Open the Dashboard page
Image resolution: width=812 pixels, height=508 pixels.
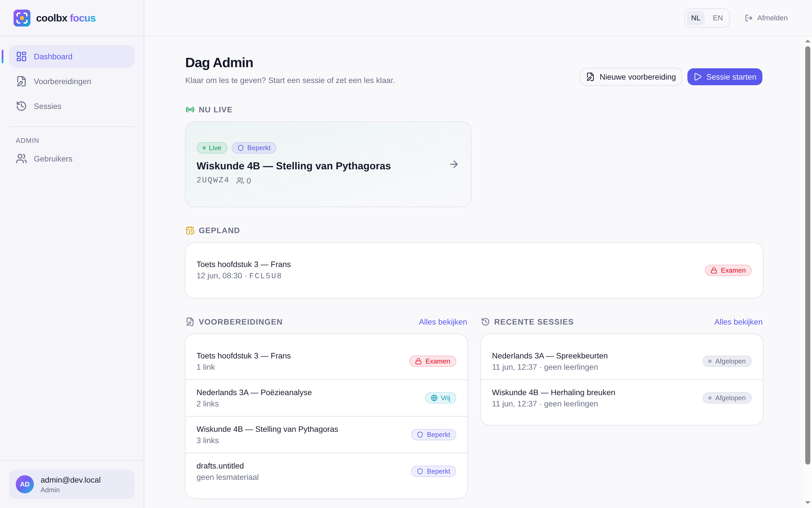(x=72, y=56)
